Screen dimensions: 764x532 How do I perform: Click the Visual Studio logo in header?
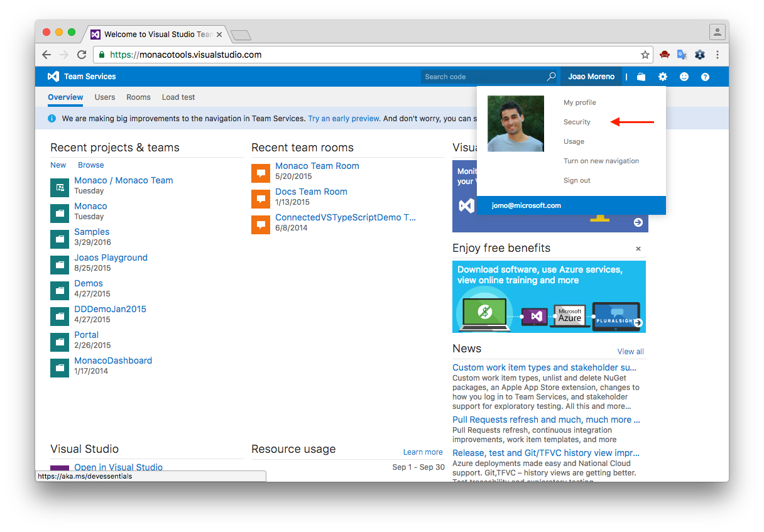click(x=53, y=77)
